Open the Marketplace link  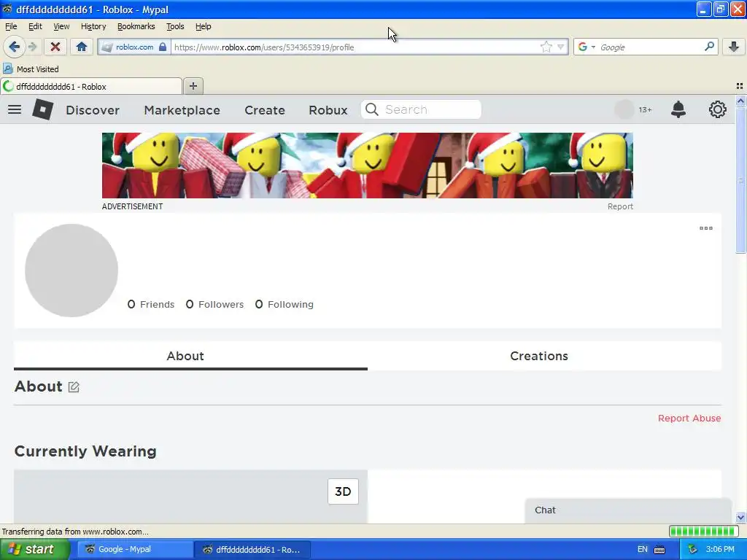point(182,110)
